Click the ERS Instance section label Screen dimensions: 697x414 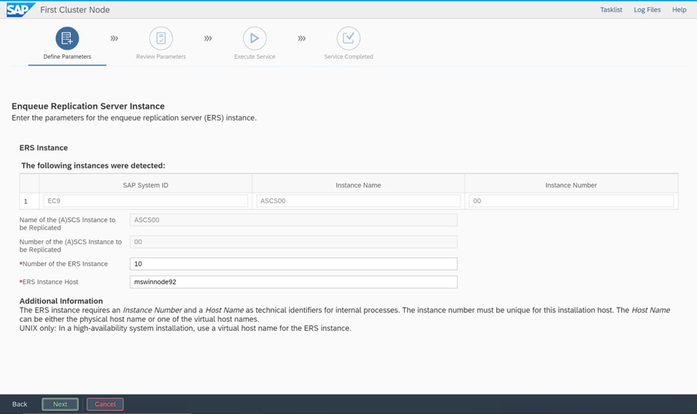click(x=44, y=148)
